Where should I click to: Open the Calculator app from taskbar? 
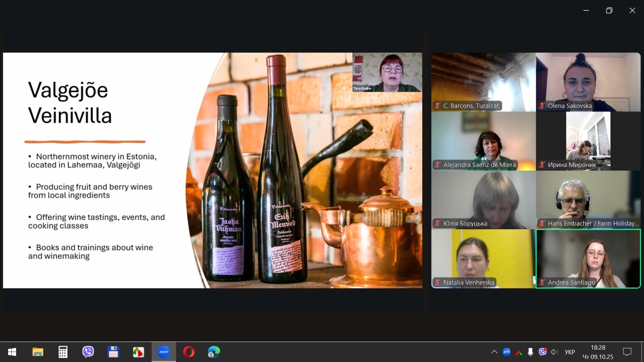tap(63, 352)
